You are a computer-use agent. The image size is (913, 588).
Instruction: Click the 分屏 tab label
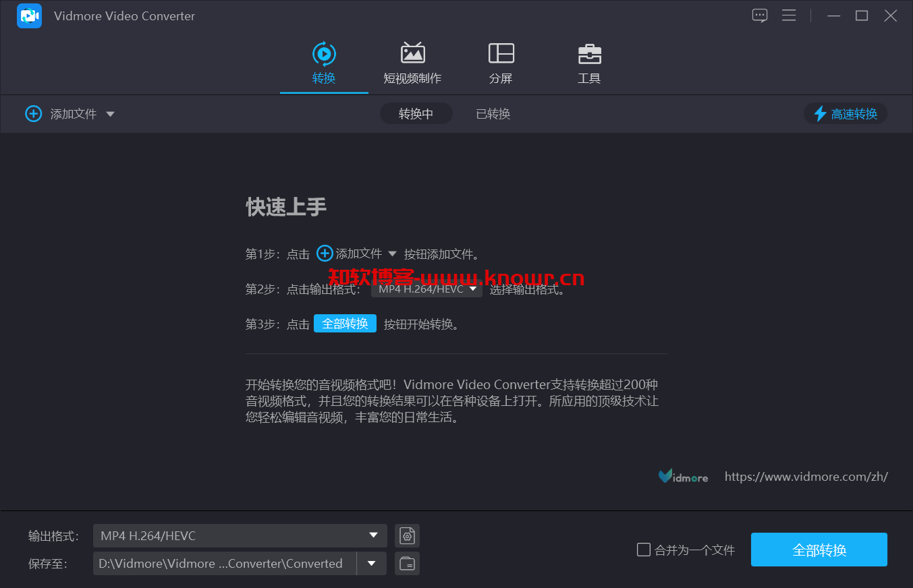coord(501,78)
